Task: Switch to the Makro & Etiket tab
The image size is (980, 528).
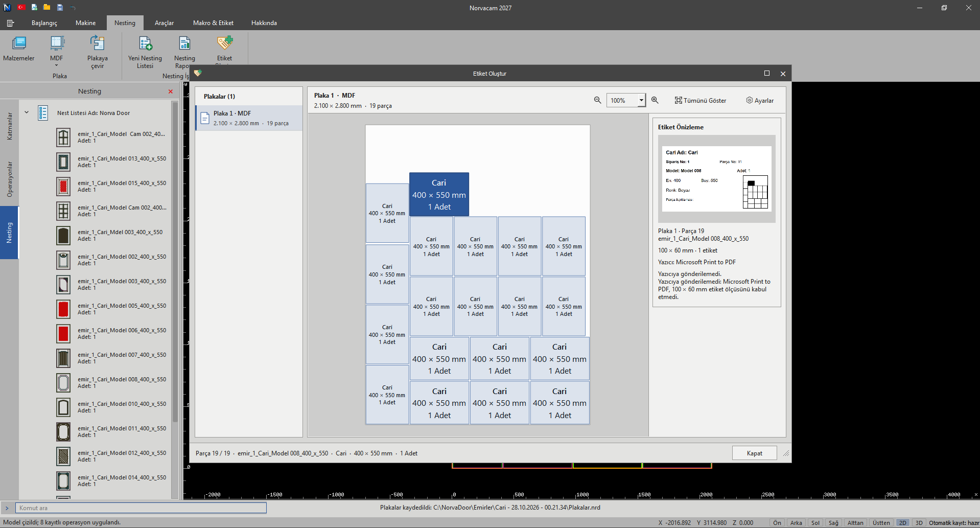Action: [x=213, y=23]
